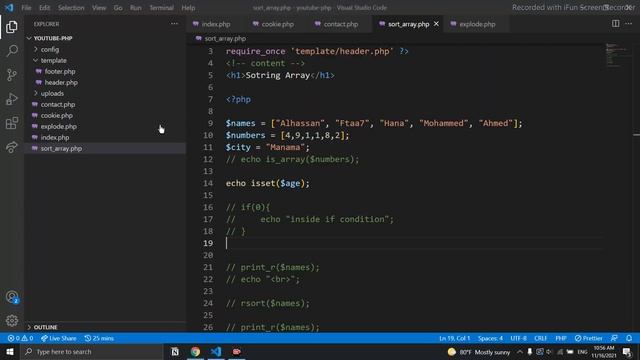The height and width of the screenshot is (360, 640).
Task: Click Prettier in the status bar
Action: click(588, 338)
